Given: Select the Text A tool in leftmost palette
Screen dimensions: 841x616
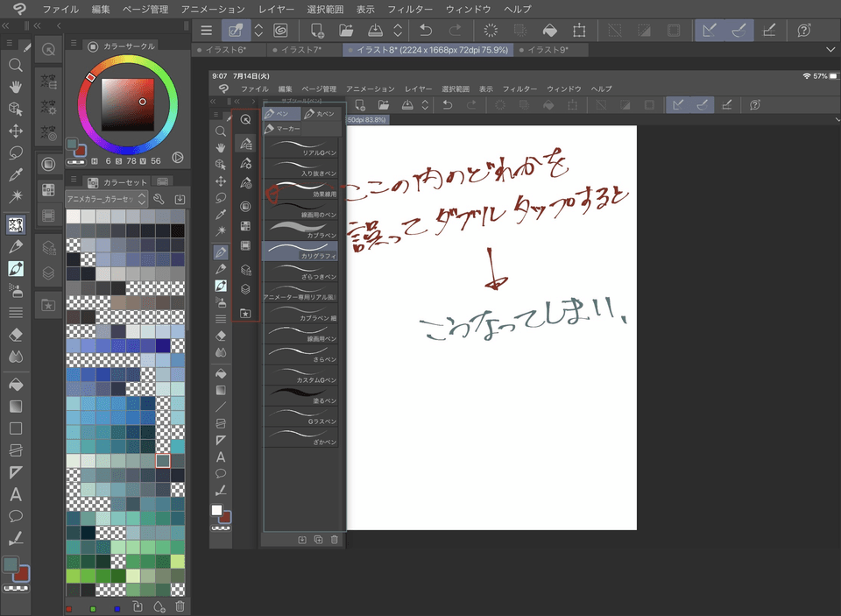Looking at the screenshot, I should [16, 494].
